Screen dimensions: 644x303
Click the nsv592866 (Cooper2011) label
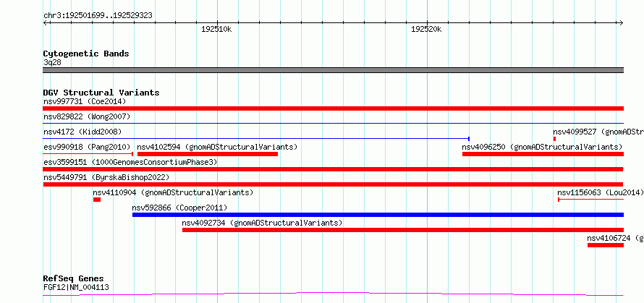(x=179, y=208)
